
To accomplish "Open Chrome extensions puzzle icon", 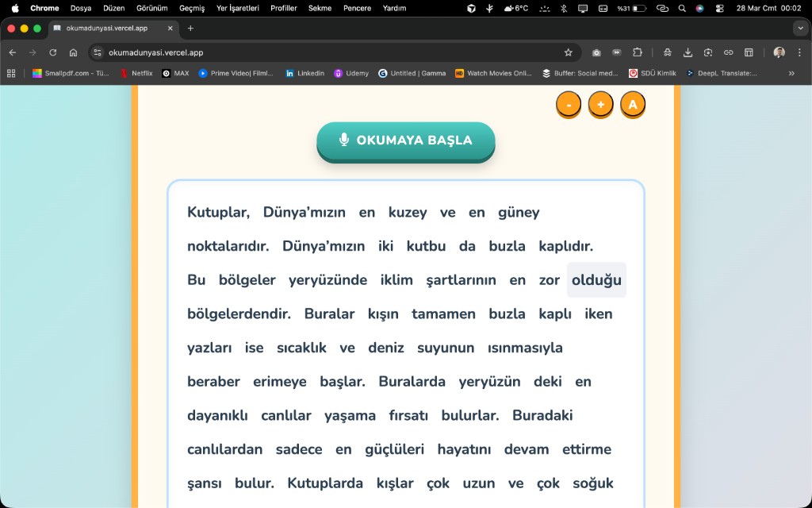I will tap(637, 52).
